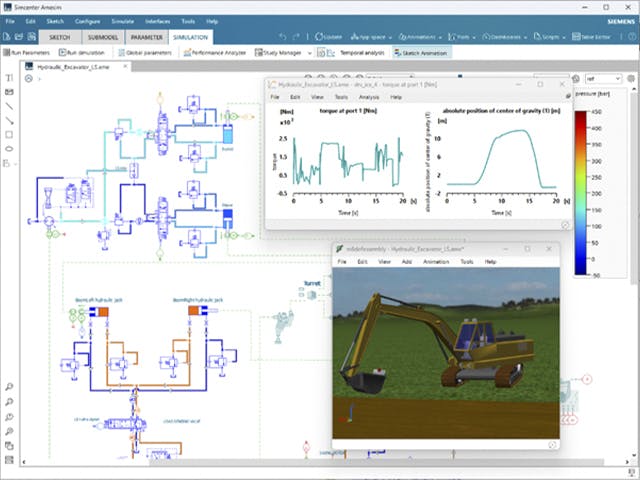Open the Interfaces menu
The height and width of the screenshot is (480, 640).
158,21
